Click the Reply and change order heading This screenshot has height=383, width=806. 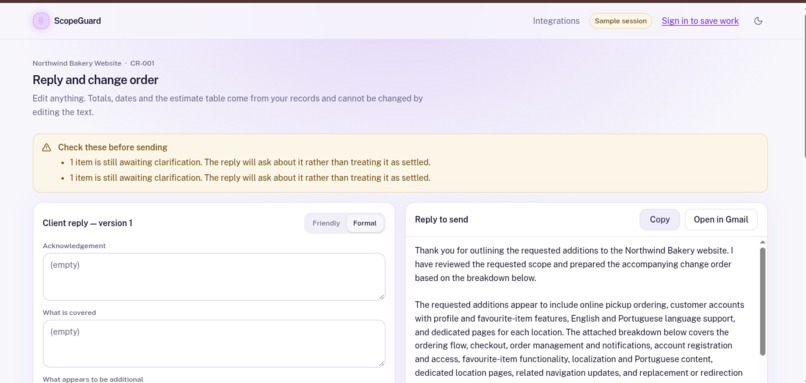click(95, 80)
